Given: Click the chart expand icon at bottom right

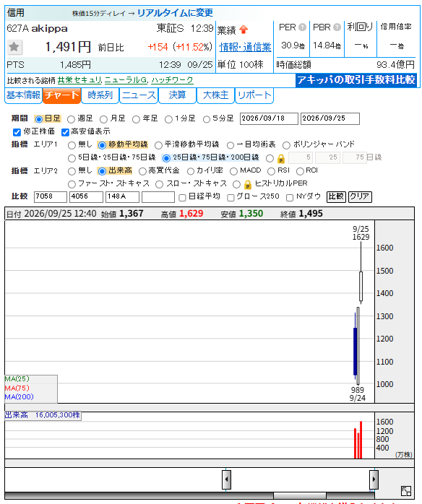Looking at the screenshot, I should (406, 491).
